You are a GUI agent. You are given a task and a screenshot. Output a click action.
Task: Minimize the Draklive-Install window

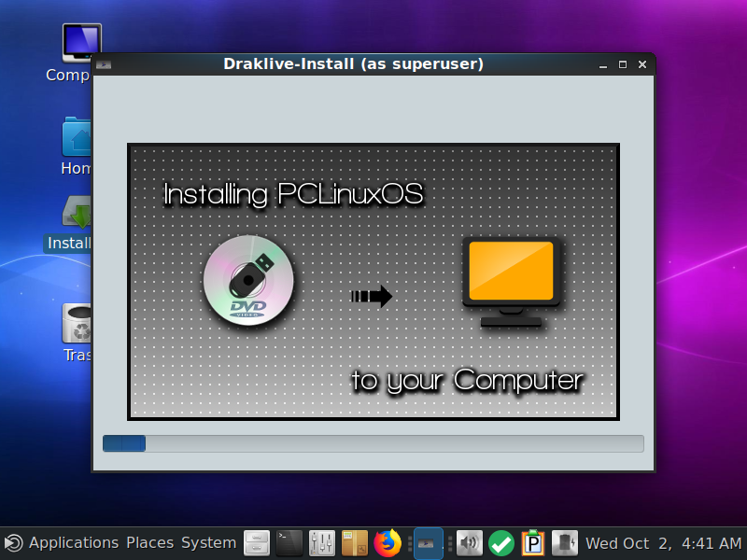point(603,64)
